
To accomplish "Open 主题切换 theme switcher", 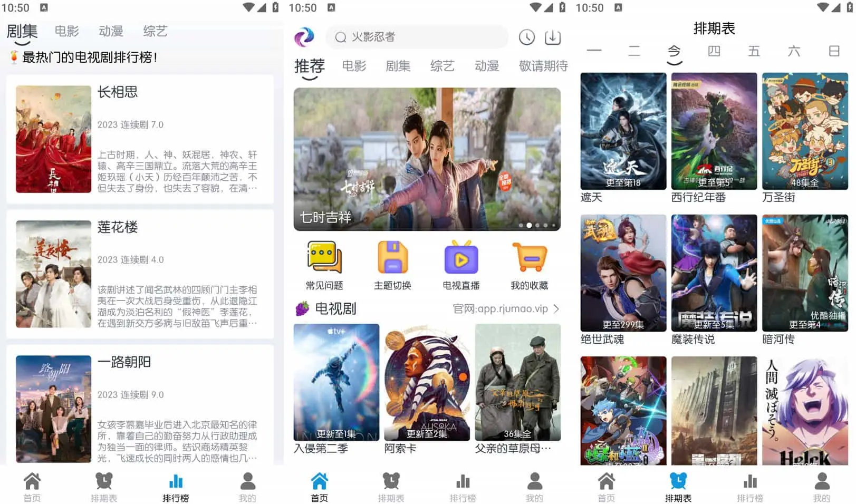I will pos(392,264).
